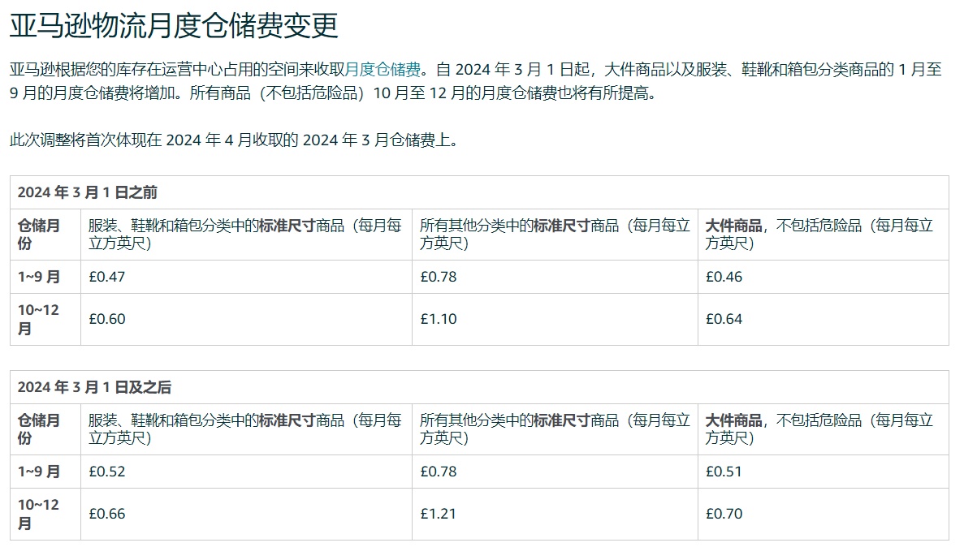Select the £0.64 fee cell
Image resolution: width=964 pixels, height=560 pixels.
[724, 319]
